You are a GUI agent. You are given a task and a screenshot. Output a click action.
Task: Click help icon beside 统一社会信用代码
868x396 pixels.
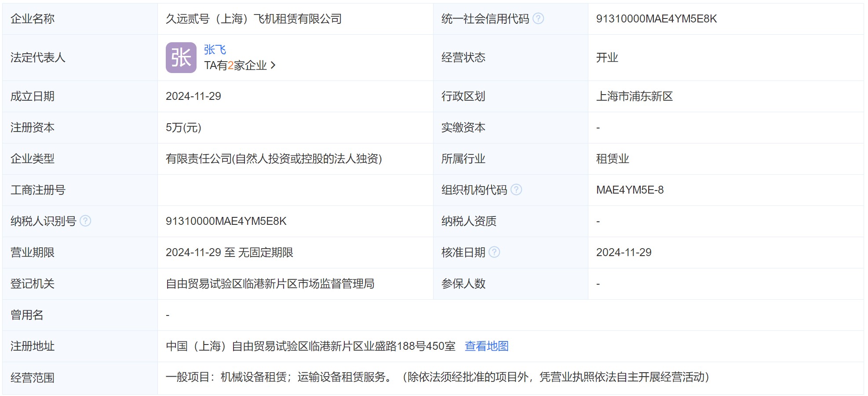pos(538,18)
